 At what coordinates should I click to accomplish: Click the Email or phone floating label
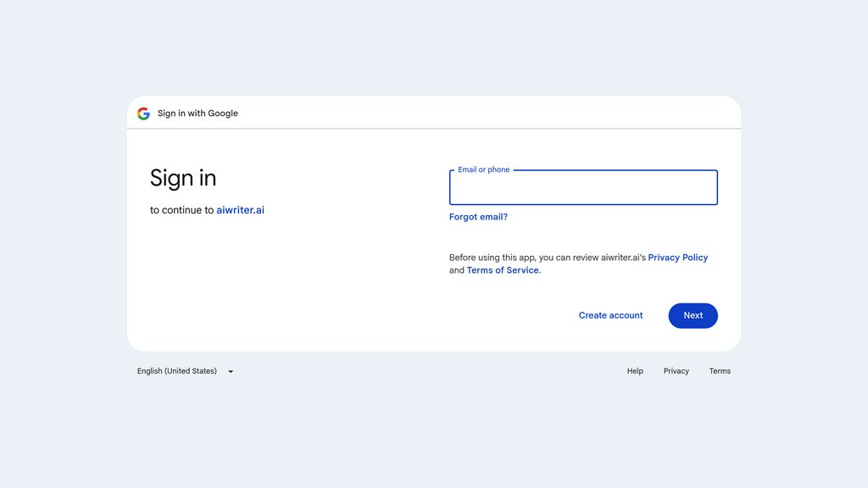(483, 169)
